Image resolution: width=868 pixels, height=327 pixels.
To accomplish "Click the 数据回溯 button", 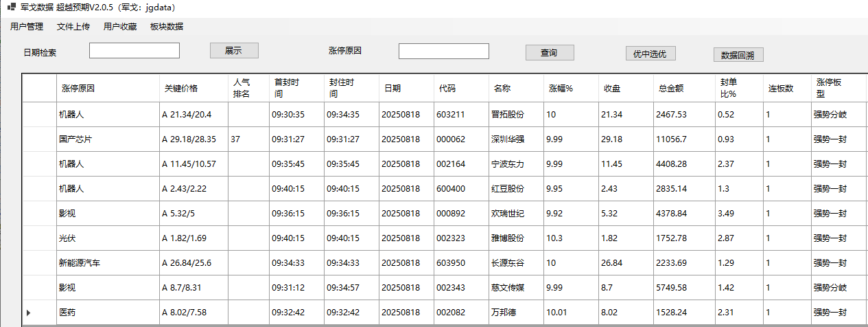I will coord(738,55).
